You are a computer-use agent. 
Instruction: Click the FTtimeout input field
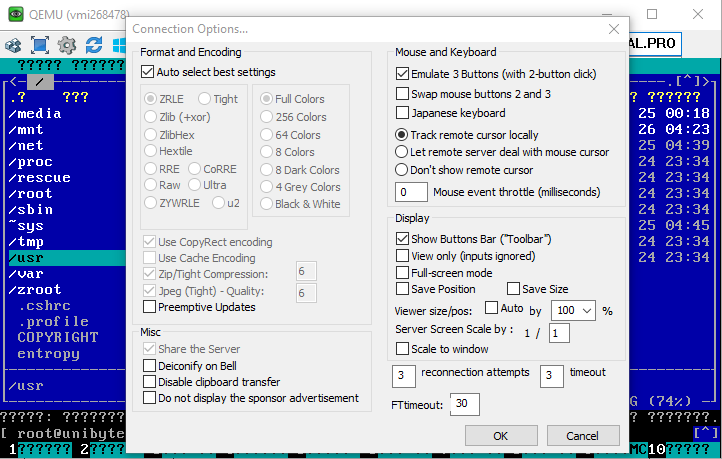[464, 404]
